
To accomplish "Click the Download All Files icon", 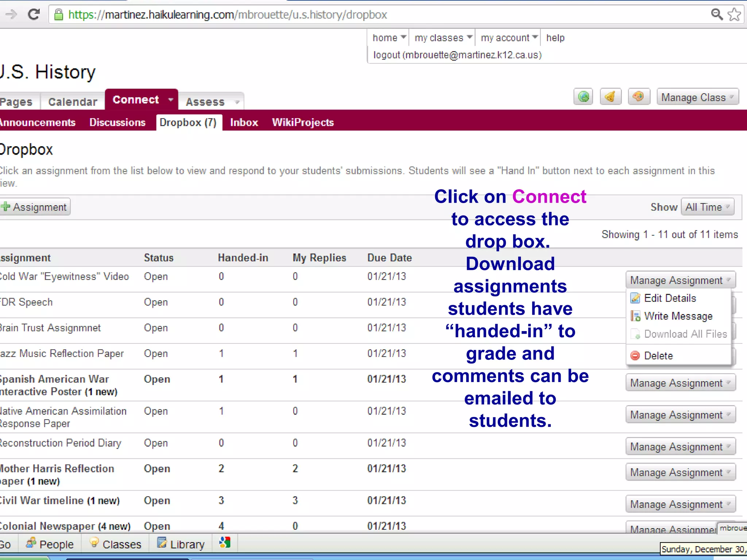I will [635, 334].
